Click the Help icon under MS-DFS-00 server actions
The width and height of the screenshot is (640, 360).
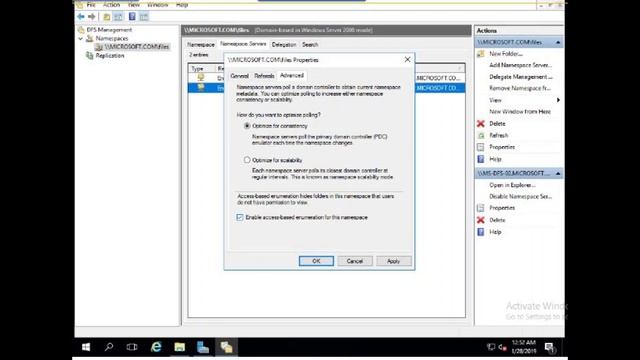click(x=481, y=232)
